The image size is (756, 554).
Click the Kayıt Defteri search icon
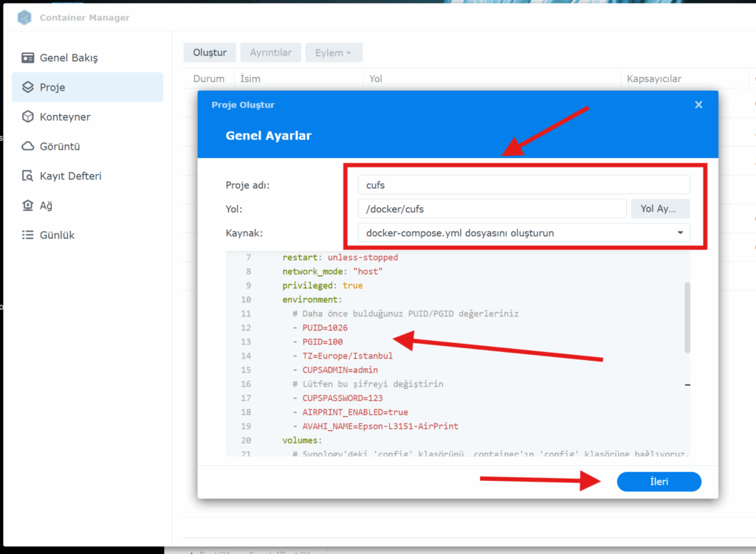[x=28, y=176]
